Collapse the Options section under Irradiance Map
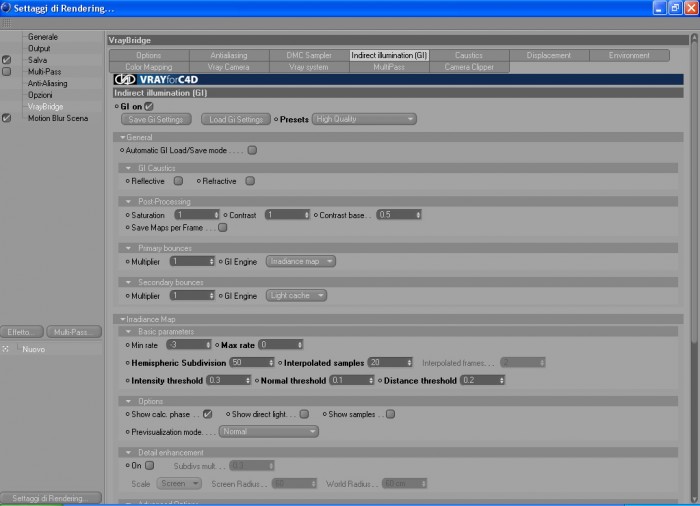The height and width of the screenshot is (506, 700). tap(129, 401)
